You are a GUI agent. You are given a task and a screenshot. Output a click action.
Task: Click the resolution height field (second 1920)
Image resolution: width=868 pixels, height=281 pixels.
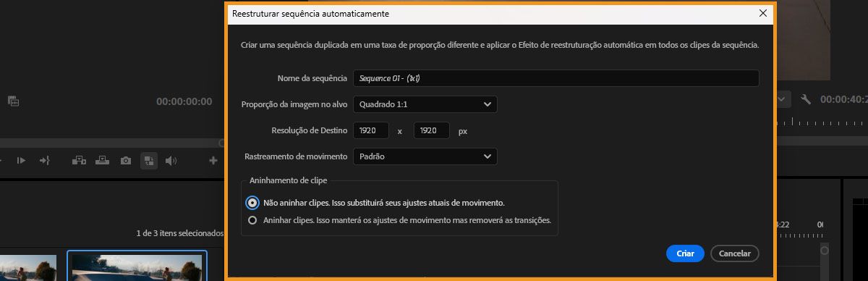tap(432, 130)
